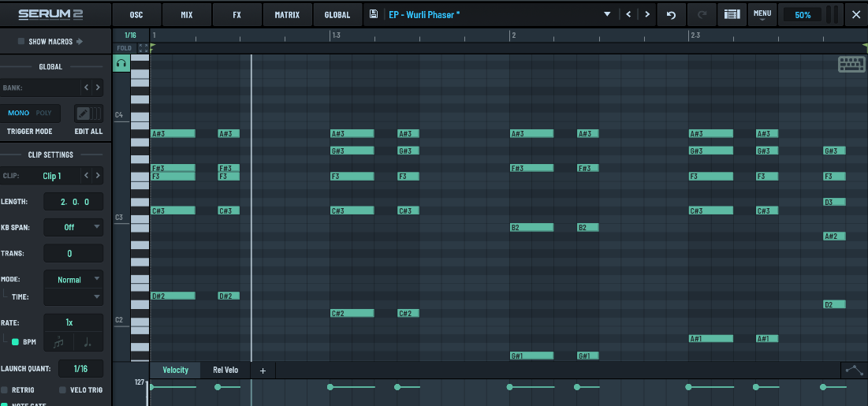
Task: Select the D2 note
Action: pos(834,304)
